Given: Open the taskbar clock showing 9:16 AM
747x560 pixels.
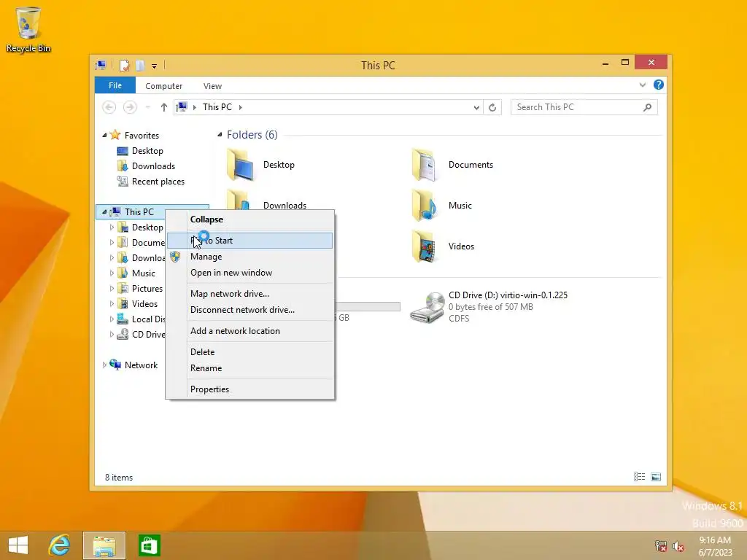Looking at the screenshot, I should [x=715, y=546].
